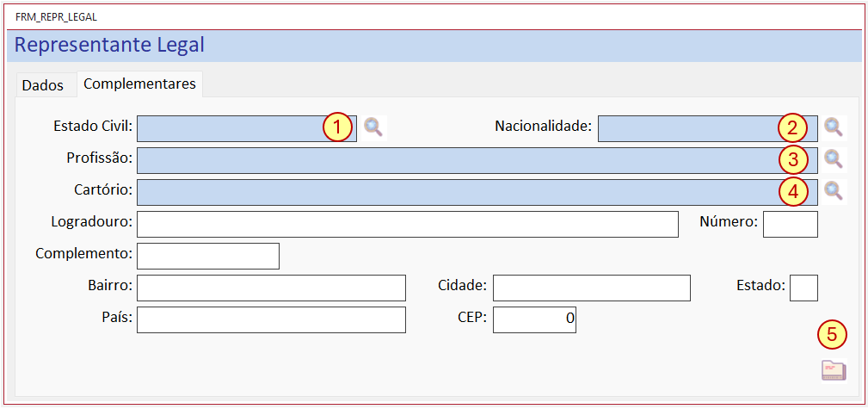The height and width of the screenshot is (409, 868).
Task: Select the Logradouro input box
Action: (408, 224)
